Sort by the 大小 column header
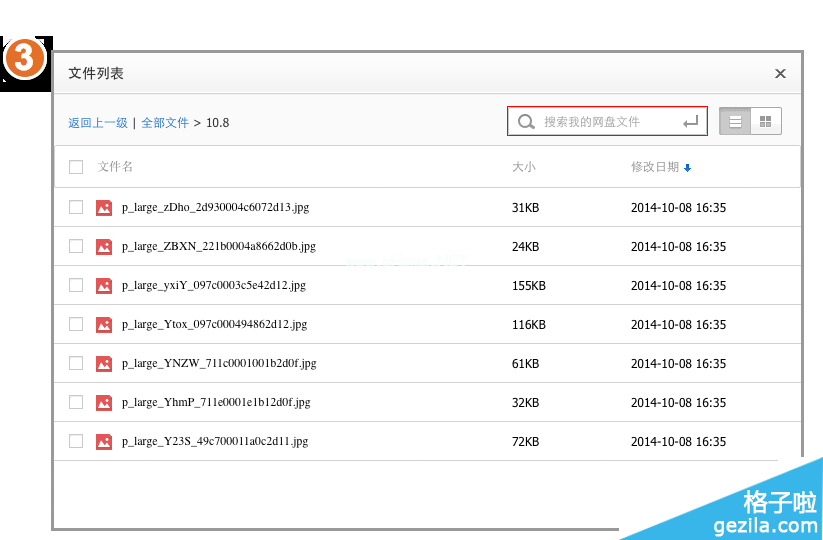Image resolution: width=823 pixels, height=540 pixels. click(x=523, y=167)
